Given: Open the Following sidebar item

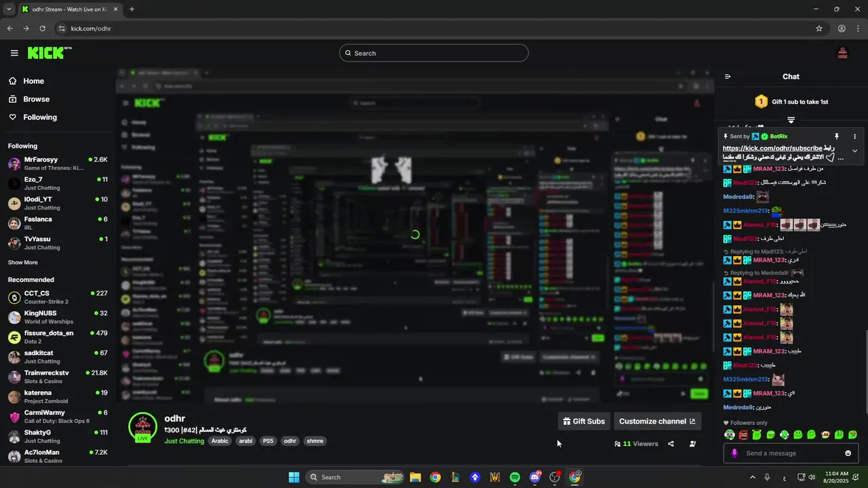Looking at the screenshot, I should (x=32, y=117).
